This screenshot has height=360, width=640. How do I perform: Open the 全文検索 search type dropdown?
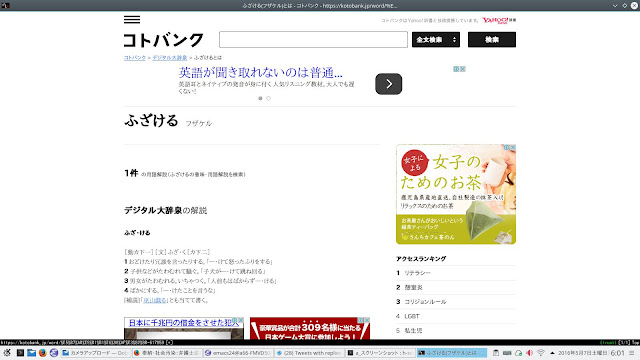coord(436,40)
